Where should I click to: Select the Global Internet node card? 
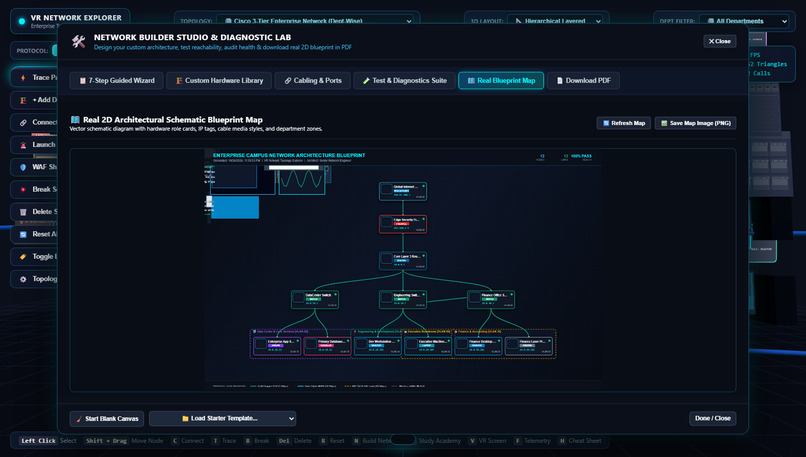click(402, 191)
